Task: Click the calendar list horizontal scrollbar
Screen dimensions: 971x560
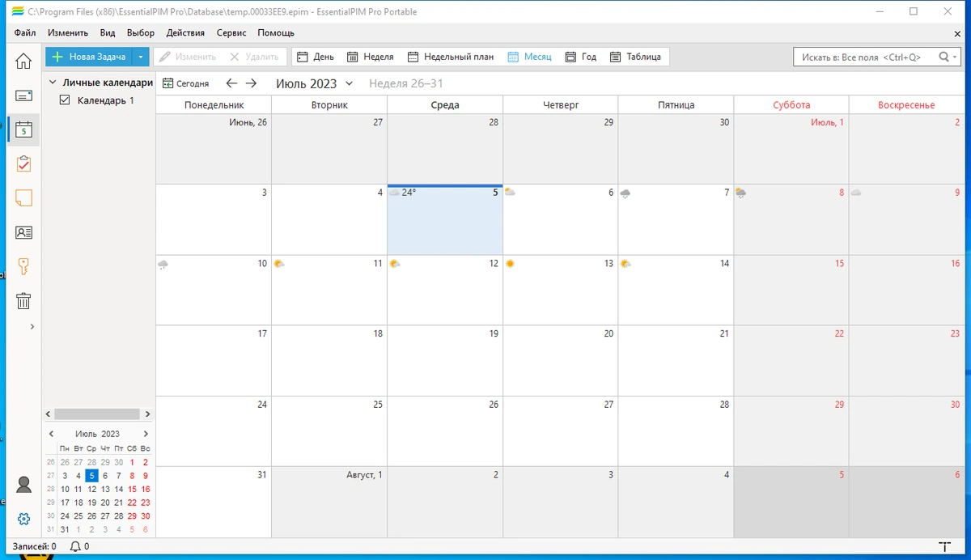Action: [97, 414]
